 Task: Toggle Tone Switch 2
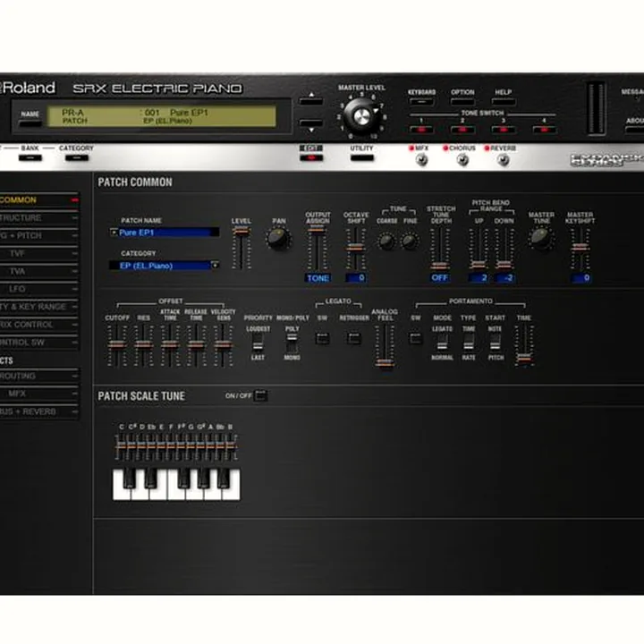point(462,130)
